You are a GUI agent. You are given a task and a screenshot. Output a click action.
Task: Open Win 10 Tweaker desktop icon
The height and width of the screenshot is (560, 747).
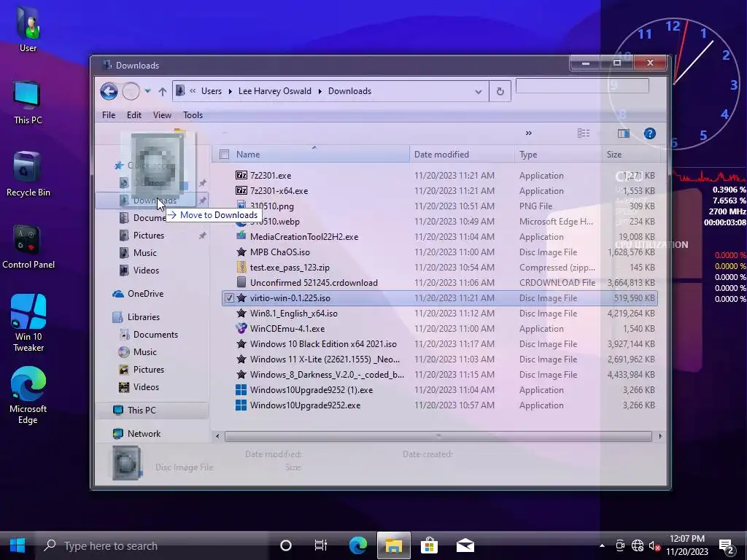[28, 322]
